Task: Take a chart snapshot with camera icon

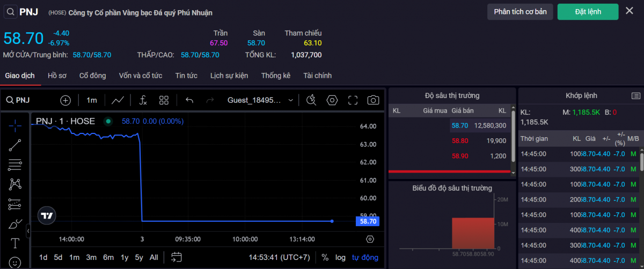Action: point(373,100)
